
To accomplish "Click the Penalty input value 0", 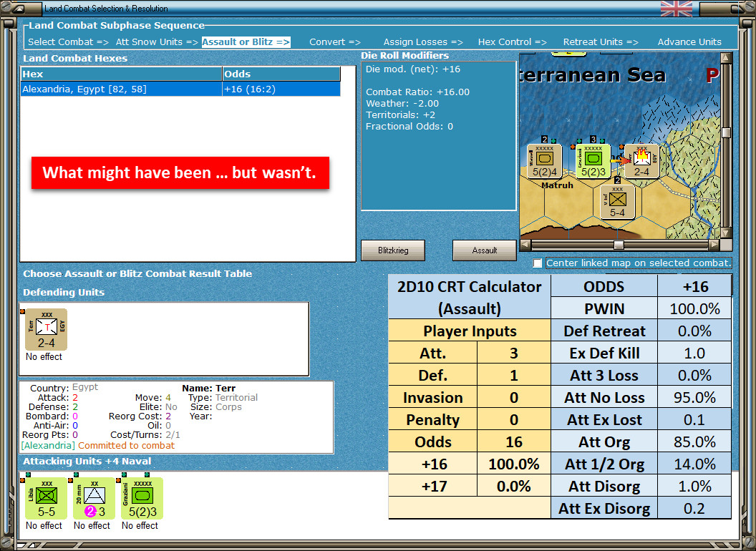I will click(514, 420).
